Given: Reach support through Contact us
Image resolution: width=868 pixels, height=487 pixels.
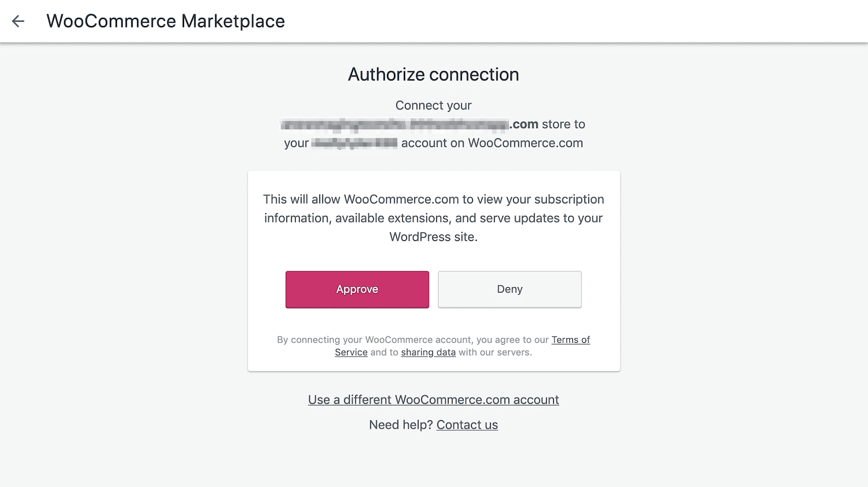Looking at the screenshot, I should click(x=467, y=424).
